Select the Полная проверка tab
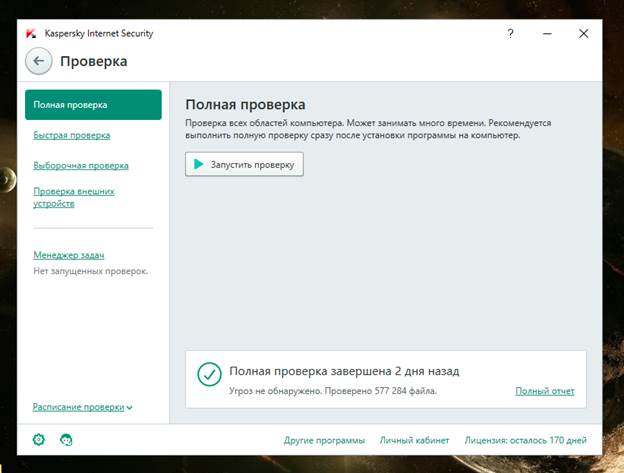624x473 pixels. click(93, 104)
